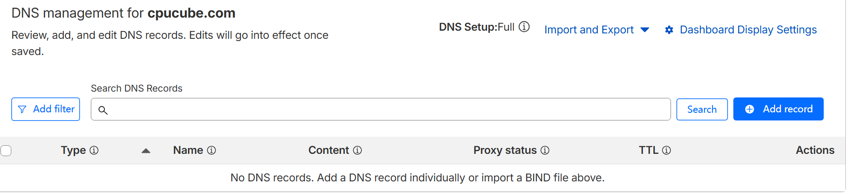Viewport: 868px width, 194px height.
Task: Click the Add record button
Action: coord(778,109)
